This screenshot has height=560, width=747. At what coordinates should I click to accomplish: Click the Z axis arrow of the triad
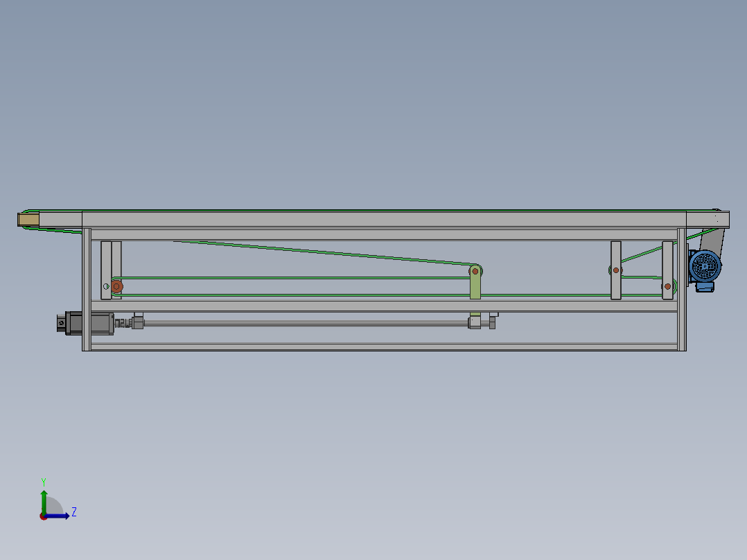[58, 516]
